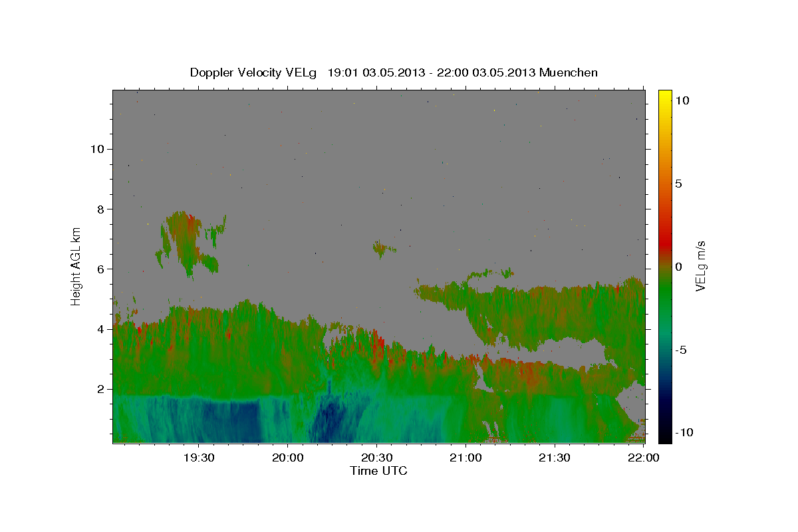Click the plot title 'Doppler Velocity VELg'
The width and height of the screenshot is (798, 532).
point(255,72)
